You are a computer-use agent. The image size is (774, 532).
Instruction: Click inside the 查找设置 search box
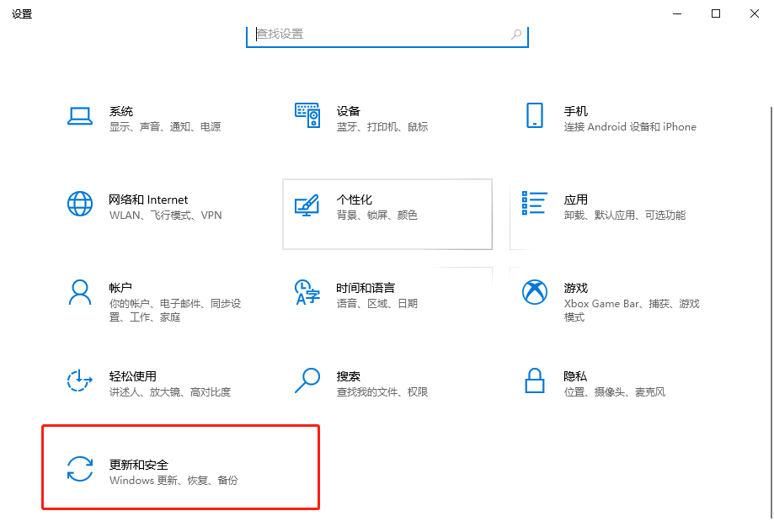pos(371,35)
